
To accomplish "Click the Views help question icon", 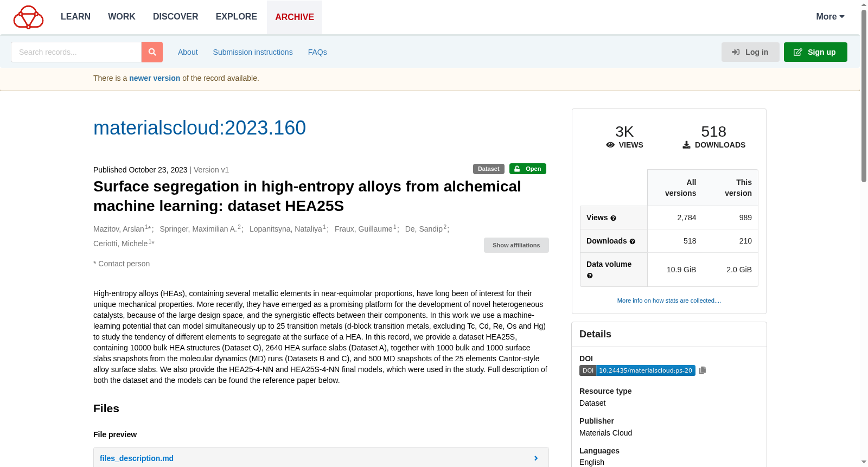I will click(x=613, y=218).
